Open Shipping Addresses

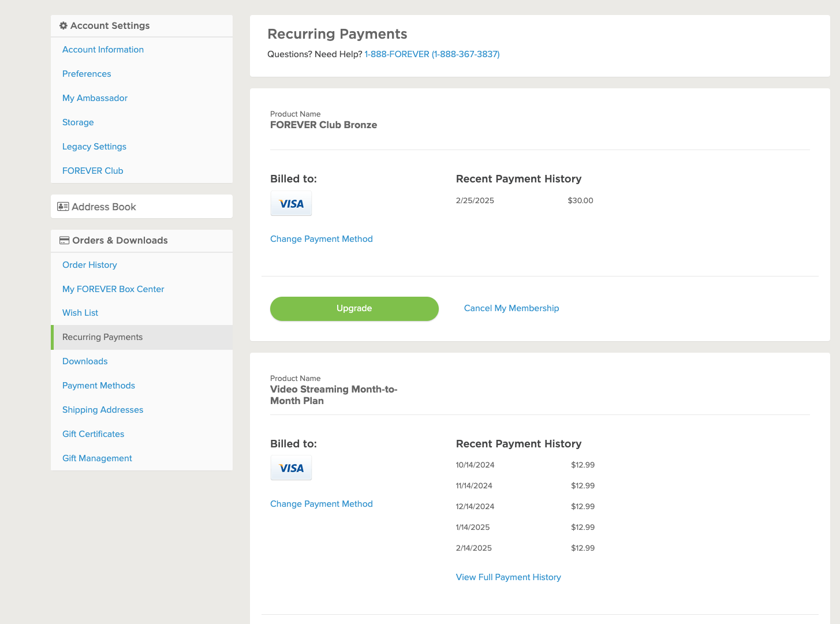point(103,410)
